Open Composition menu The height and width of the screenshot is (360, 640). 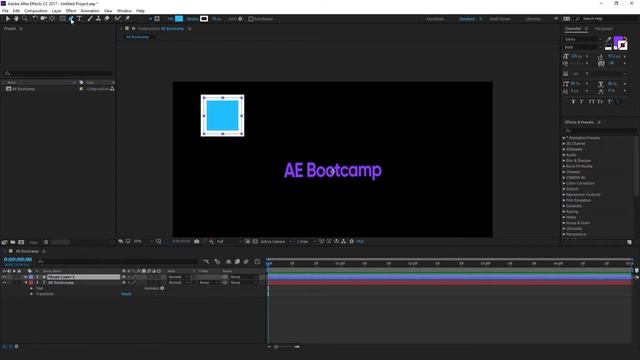click(x=36, y=11)
